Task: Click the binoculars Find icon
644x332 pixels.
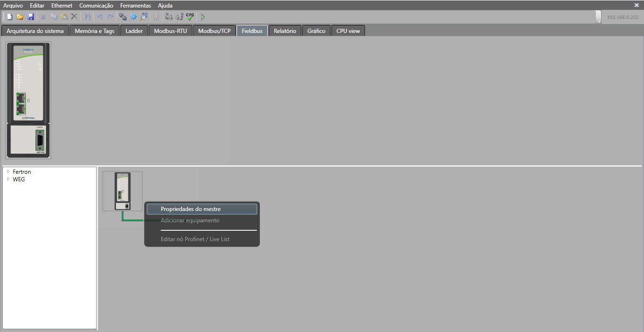Action: 87,17
